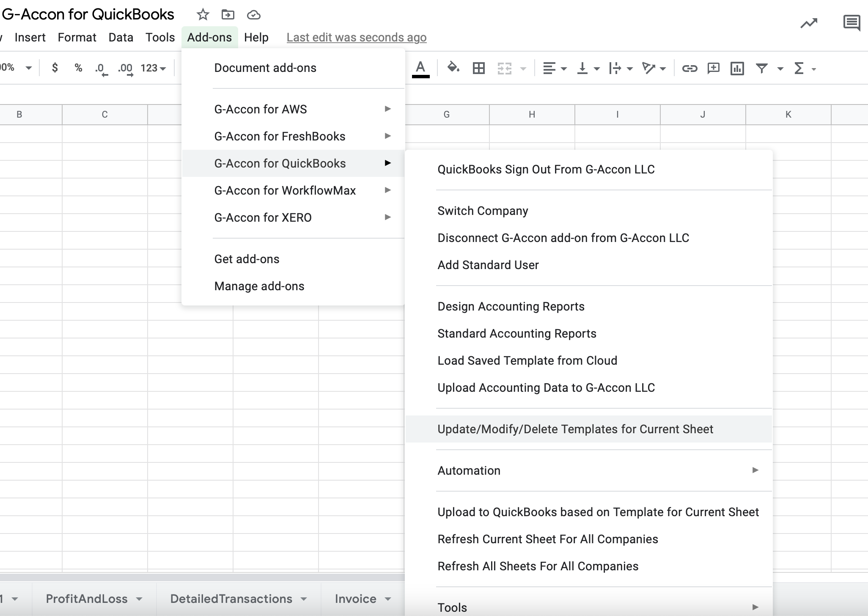Expand the zoom level dropdown
The image size is (868, 616).
[28, 68]
